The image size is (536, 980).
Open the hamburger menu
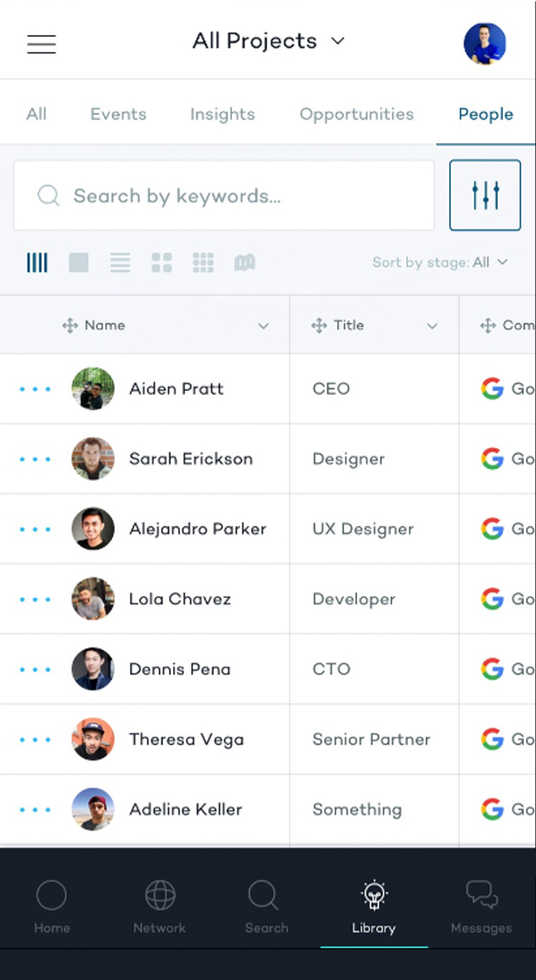tap(41, 44)
